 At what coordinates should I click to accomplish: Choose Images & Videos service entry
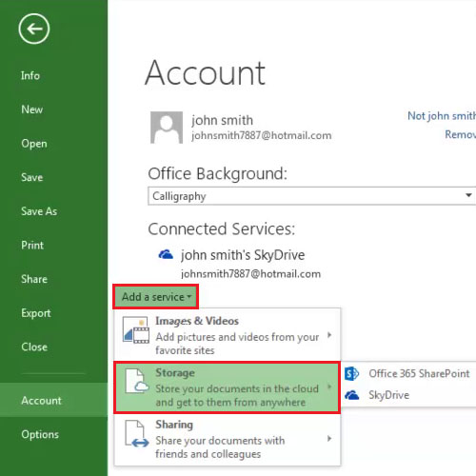(x=228, y=335)
